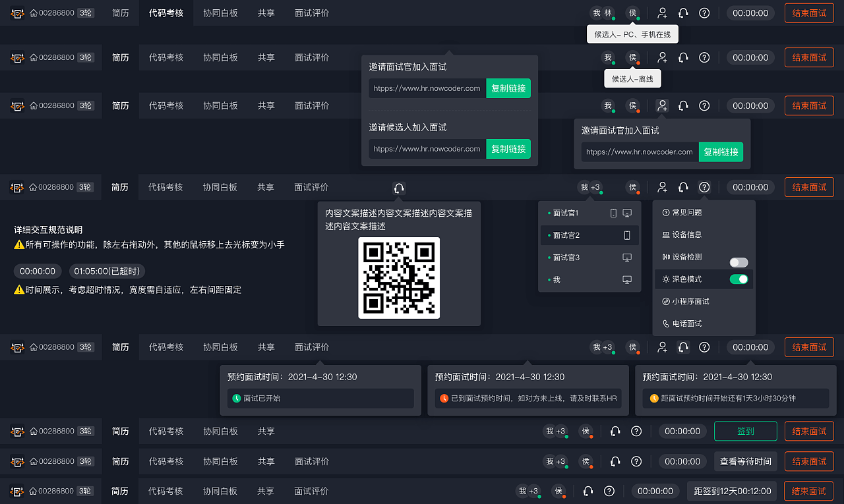Click help icon in 距签到12天 toolbar
This screenshot has height=504, width=844.
[x=609, y=491]
